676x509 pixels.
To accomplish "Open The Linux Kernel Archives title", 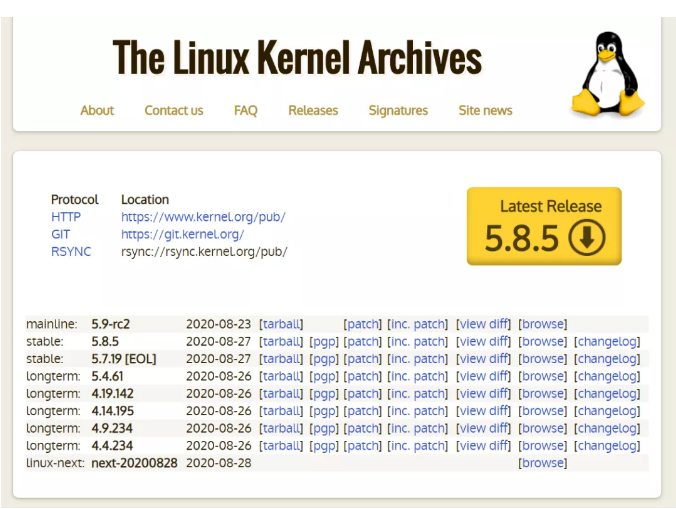I will pos(297,57).
